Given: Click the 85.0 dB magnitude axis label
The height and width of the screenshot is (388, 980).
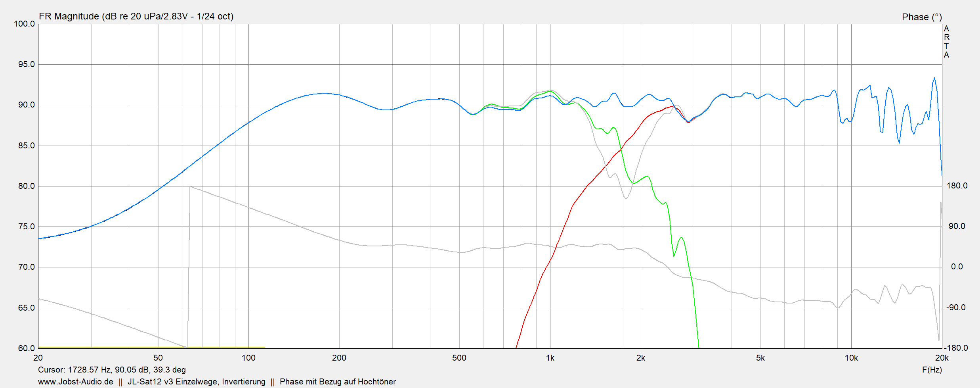Looking at the screenshot, I should coord(26,146).
